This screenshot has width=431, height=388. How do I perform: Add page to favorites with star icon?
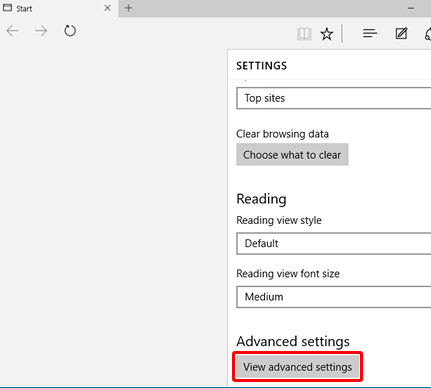coord(327,34)
